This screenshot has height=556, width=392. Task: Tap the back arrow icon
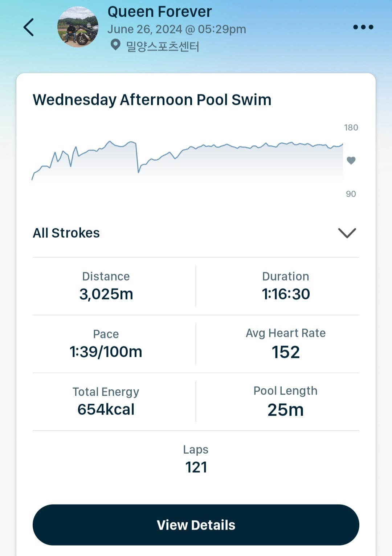29,27
